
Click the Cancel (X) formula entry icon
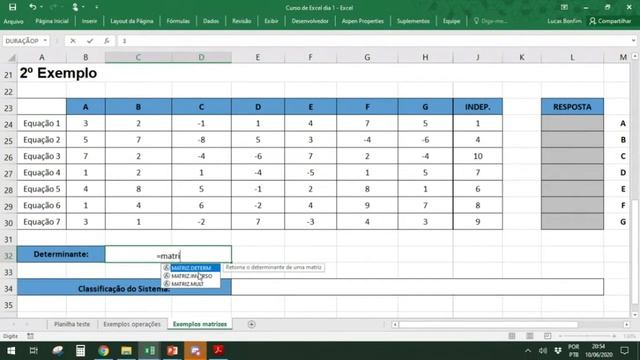[73, 41]
